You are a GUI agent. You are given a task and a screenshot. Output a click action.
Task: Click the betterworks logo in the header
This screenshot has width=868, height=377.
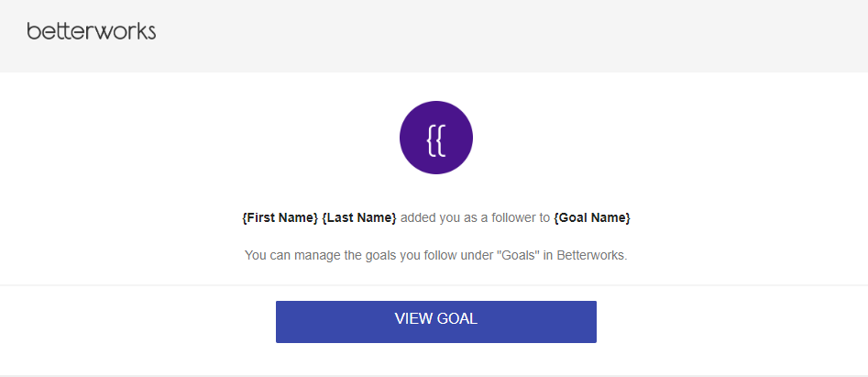pyautogui.click(x=92, y=31)
